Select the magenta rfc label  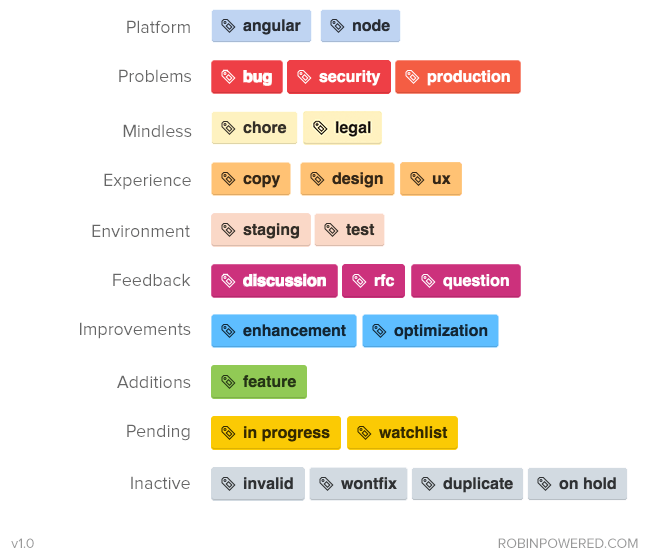point(373,281)
